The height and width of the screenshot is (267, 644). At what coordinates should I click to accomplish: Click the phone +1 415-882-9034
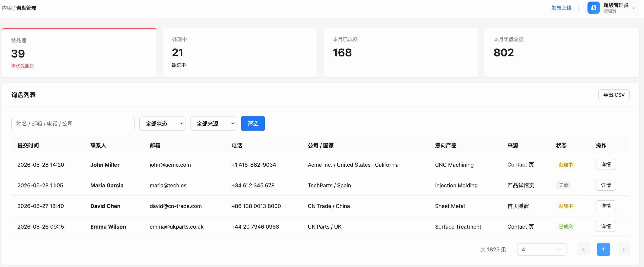[254, 165]
